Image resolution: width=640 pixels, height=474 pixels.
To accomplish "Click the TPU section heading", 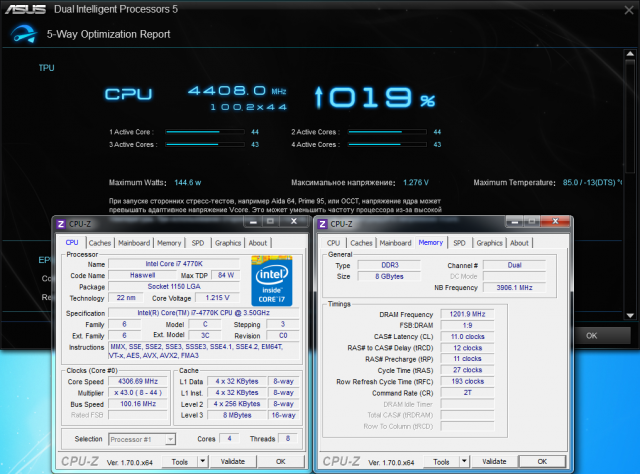I will 47,68.
